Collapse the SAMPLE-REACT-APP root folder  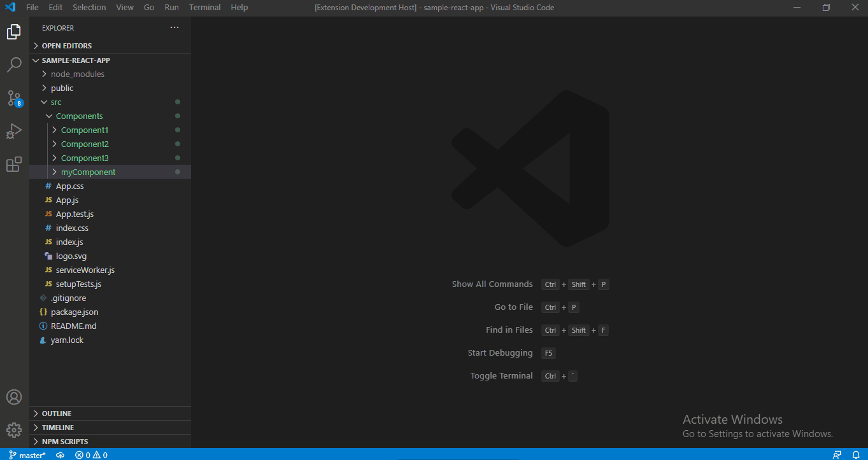tap(110, 60)
